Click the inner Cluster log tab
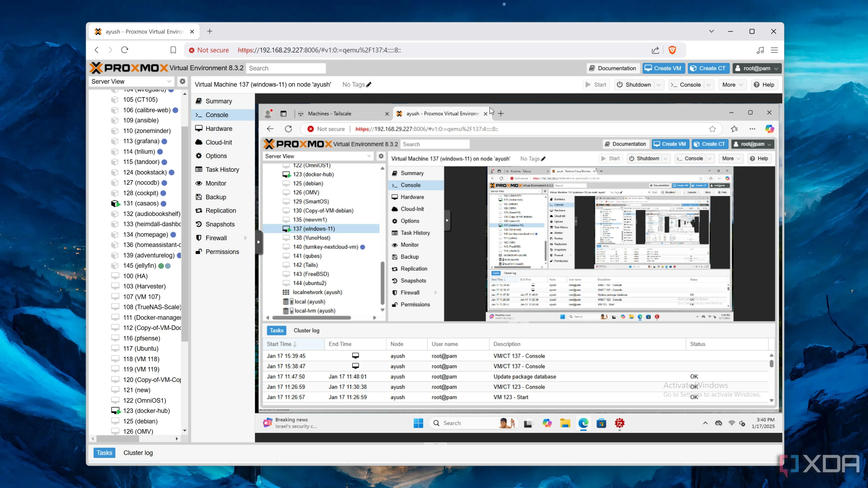Screen dimensions: 868x488 tap(306, 330)
